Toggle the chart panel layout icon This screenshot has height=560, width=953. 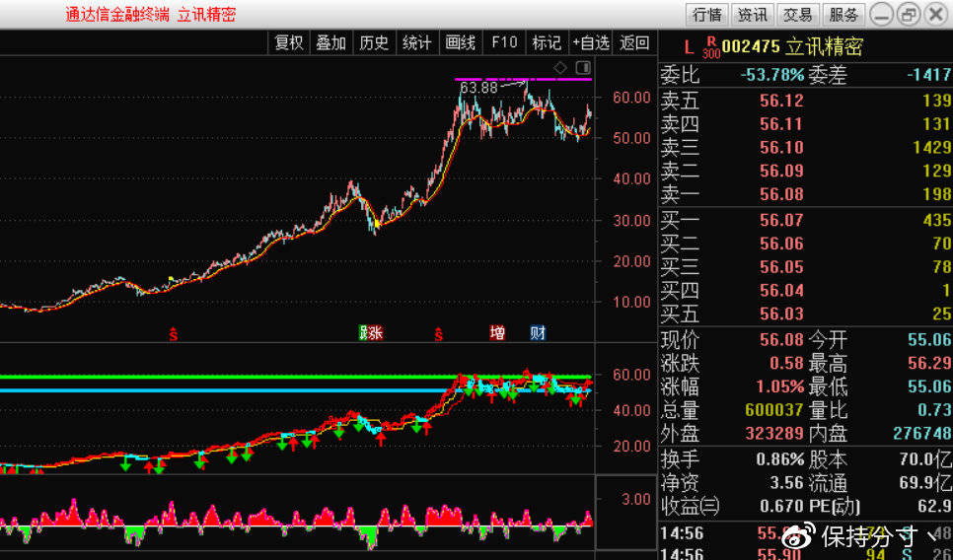tap(582, 67)
